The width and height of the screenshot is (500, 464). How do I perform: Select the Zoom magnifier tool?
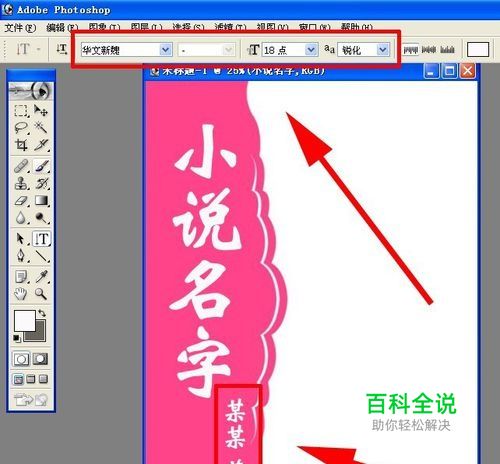(x=41, y=294)
